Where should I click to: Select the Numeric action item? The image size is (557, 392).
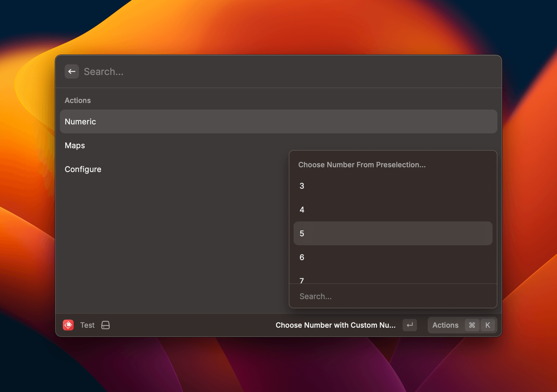[x=278, y=121]
